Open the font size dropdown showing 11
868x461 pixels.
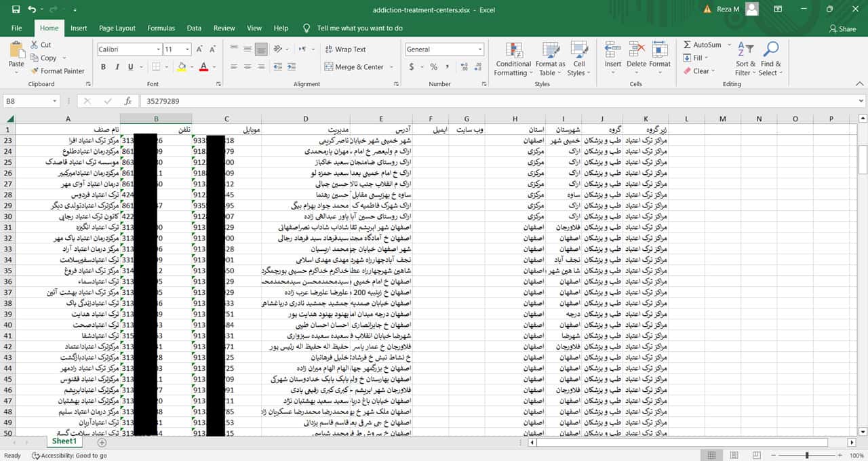point(187,49)
